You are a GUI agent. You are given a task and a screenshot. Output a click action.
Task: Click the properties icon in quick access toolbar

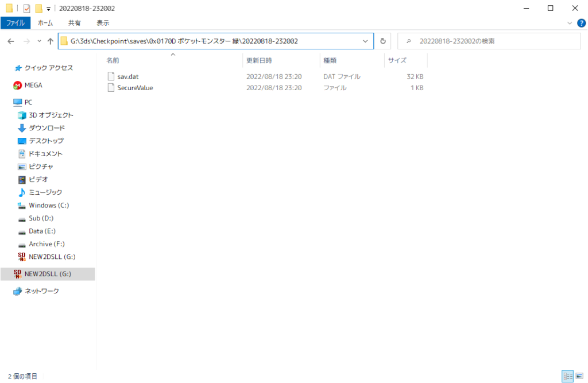[x=26, y=8]
